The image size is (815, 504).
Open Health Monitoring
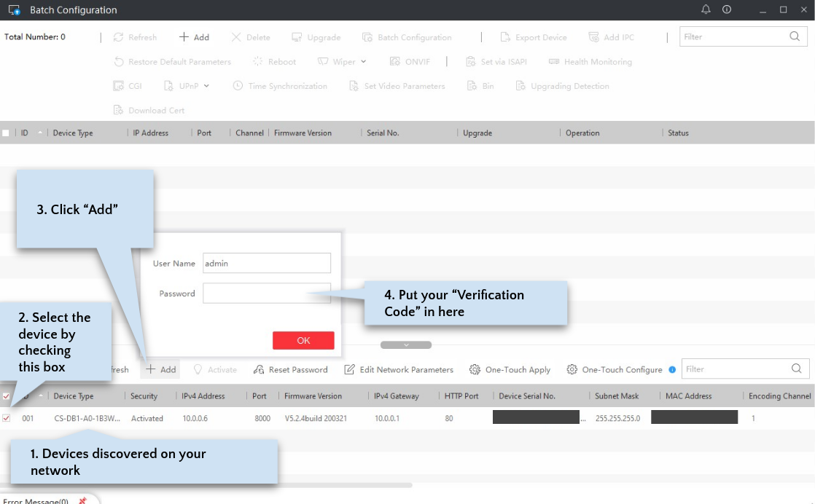pyautogui.click(x=590, y=61)
